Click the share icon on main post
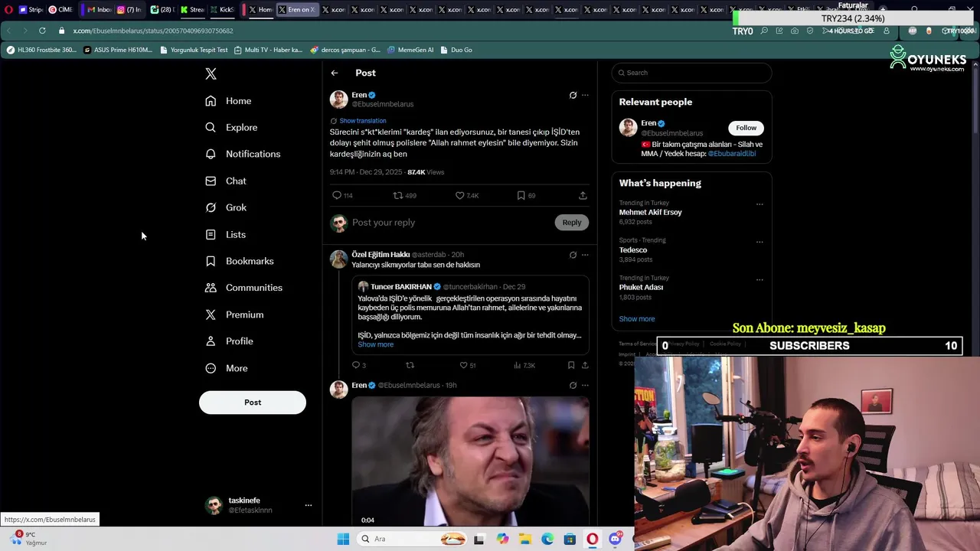Screen dimensions: 980x551 (x=583, y=196)
